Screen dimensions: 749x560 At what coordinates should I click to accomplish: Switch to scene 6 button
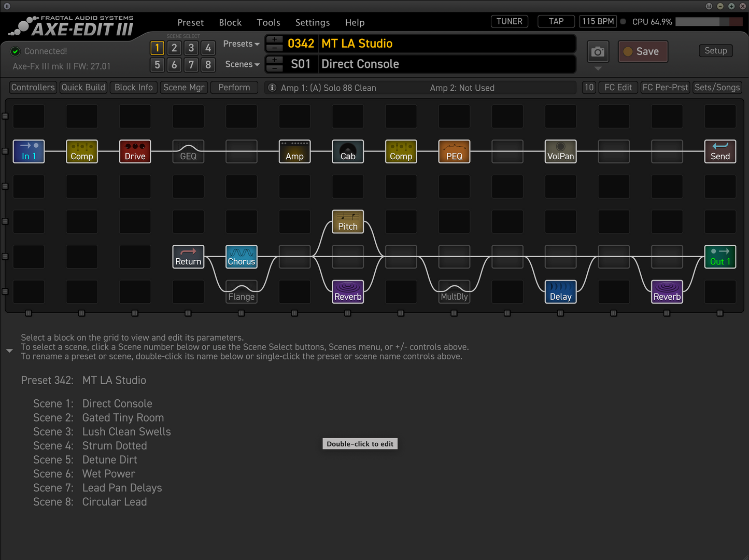[174, 65]
